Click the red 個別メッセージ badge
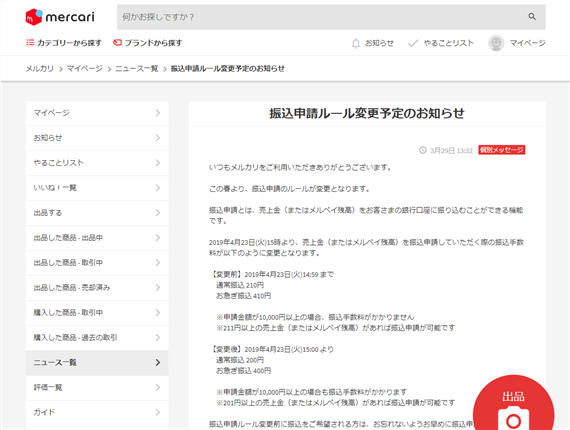This screenshot has width=570, height=430. pos(502,150)
